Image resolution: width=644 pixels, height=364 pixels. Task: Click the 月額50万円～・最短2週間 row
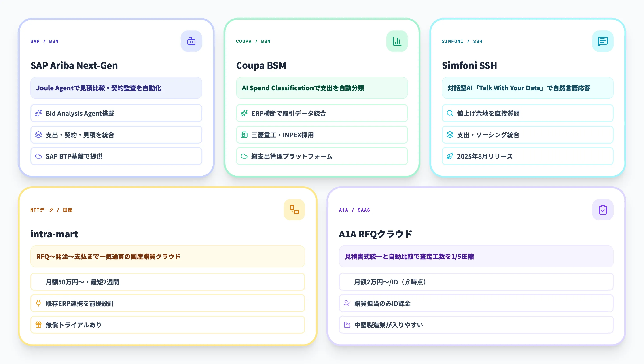point(167,282)
